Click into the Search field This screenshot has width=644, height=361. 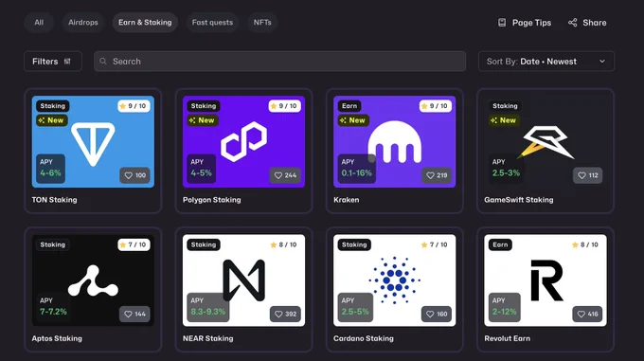click(x=279, y=62)
